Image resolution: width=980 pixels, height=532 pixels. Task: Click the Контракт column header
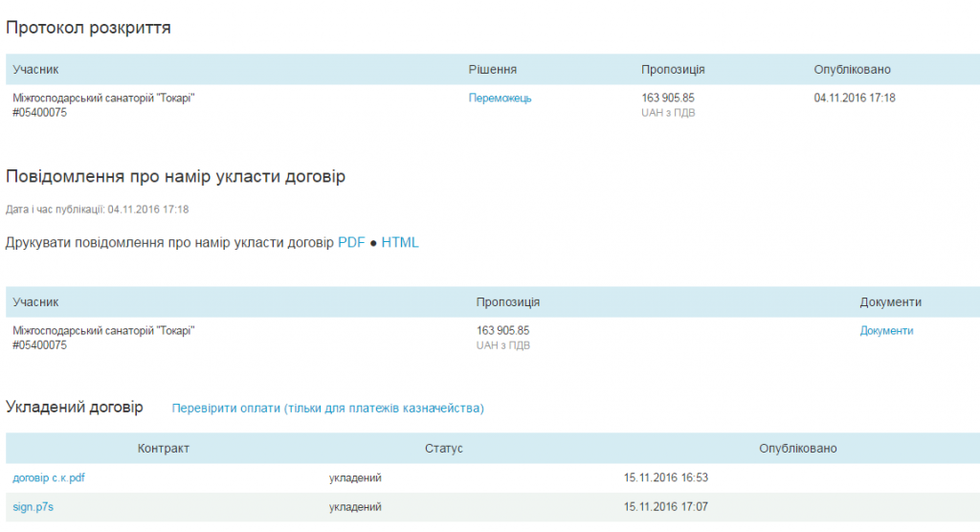point(164,449)
